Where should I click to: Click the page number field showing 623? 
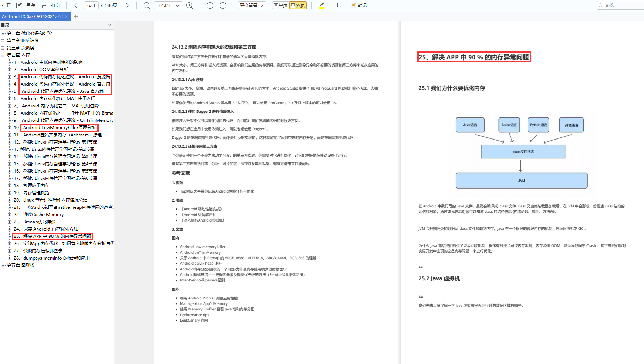(91, 5)
